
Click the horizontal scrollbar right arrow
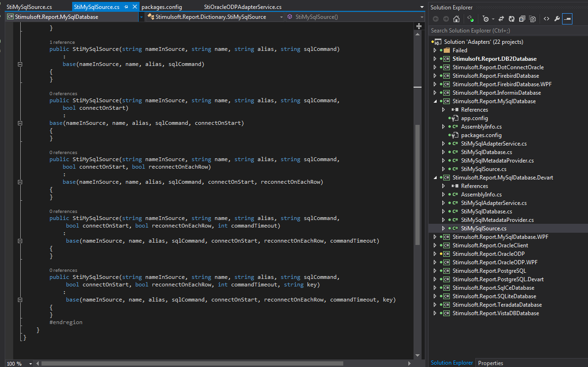coord(410,363)
